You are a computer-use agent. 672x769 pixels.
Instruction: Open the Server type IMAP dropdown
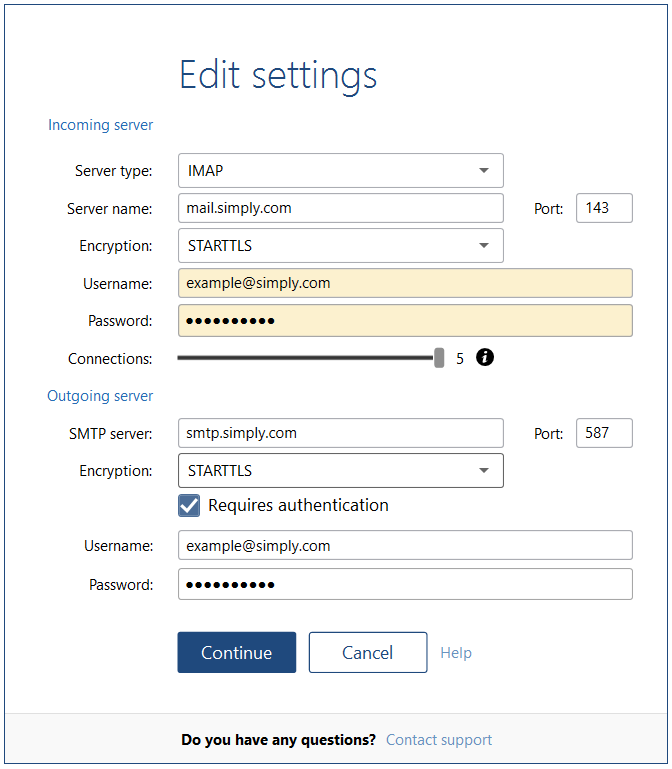[x=340, y=171]
